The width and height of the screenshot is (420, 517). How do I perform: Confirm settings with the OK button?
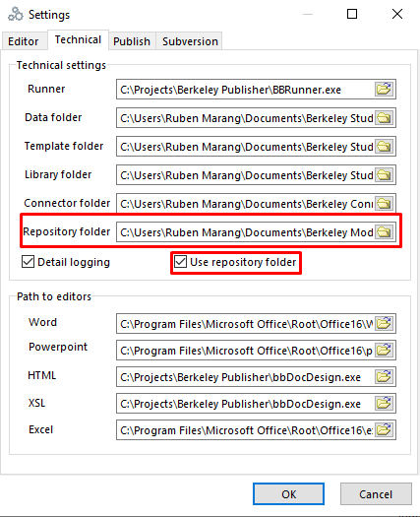pyautogui.click(x=288, y=494)
